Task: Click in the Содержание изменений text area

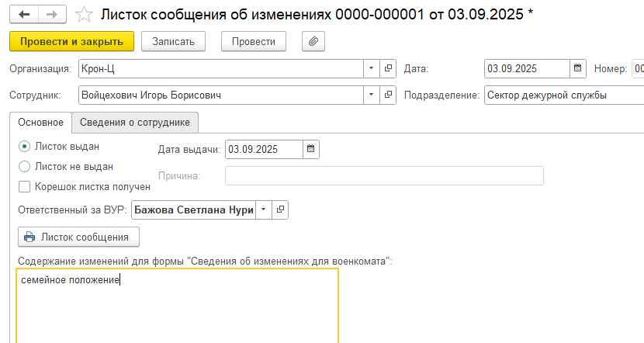Action: point(178,306)
